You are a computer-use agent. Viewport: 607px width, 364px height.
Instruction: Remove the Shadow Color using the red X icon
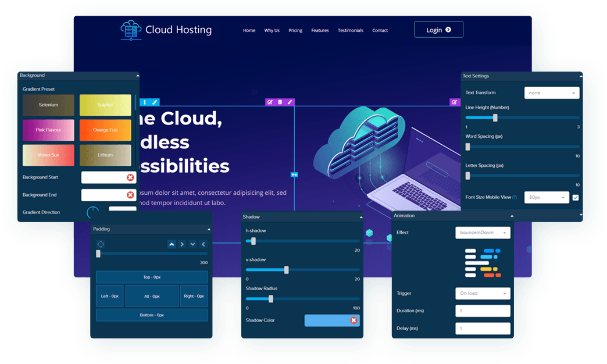(x=353, y=320)
